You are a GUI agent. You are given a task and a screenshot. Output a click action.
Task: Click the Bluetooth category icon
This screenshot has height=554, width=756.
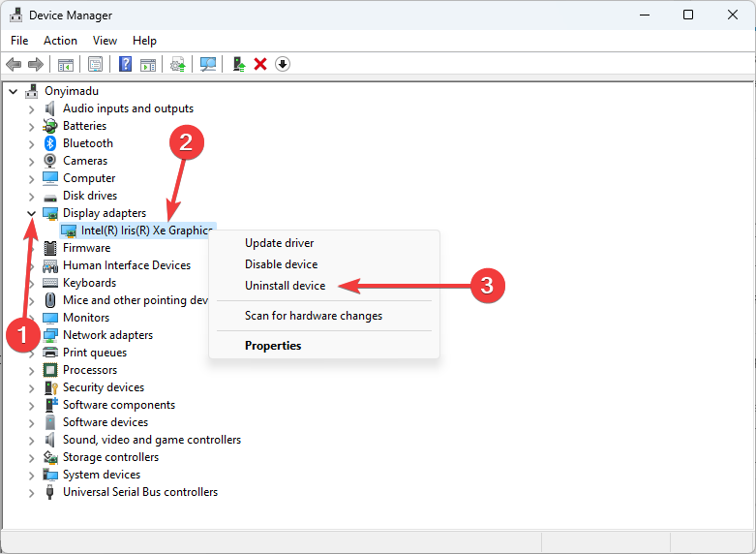(50, 143)
